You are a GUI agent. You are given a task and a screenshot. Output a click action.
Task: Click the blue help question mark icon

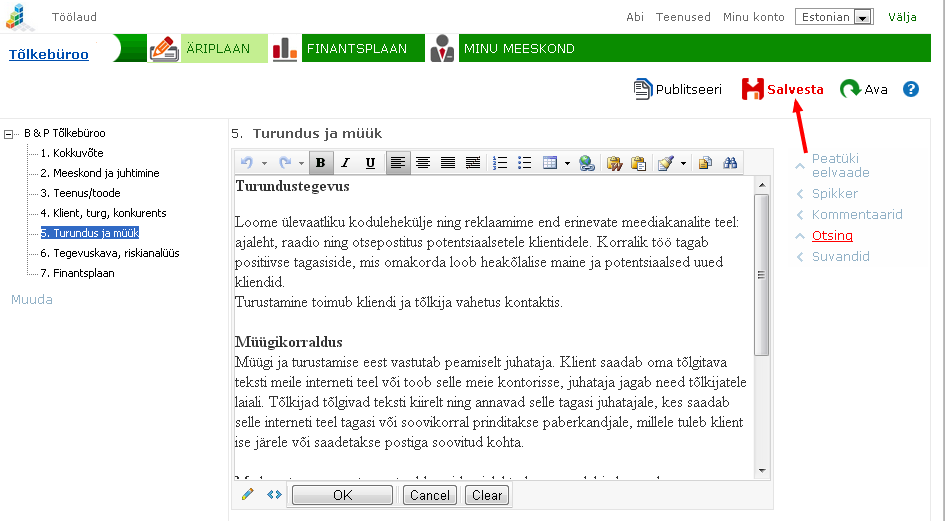tap(911, 89)
